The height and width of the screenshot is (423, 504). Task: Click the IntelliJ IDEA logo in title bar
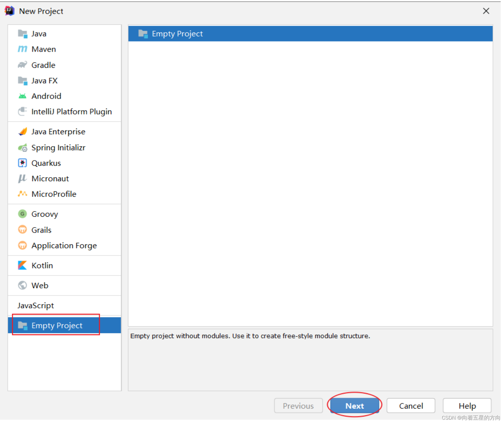click(x=9, y=11)
